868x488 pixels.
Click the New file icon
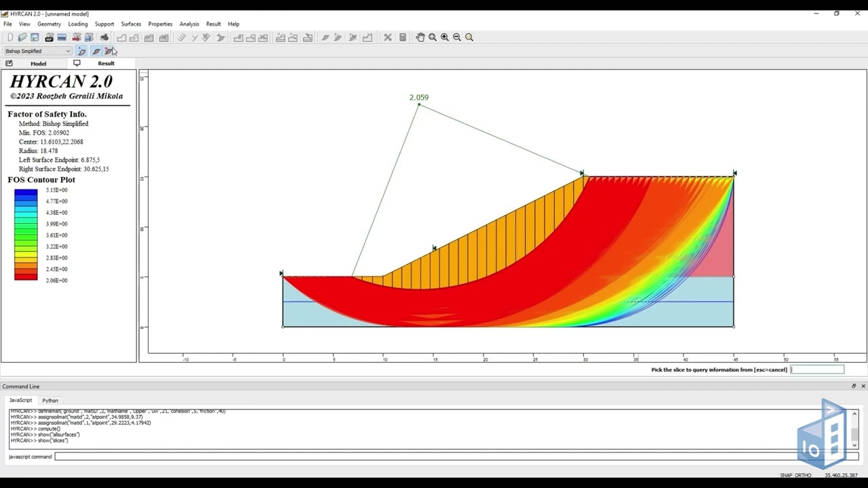(x=9, y=37)
